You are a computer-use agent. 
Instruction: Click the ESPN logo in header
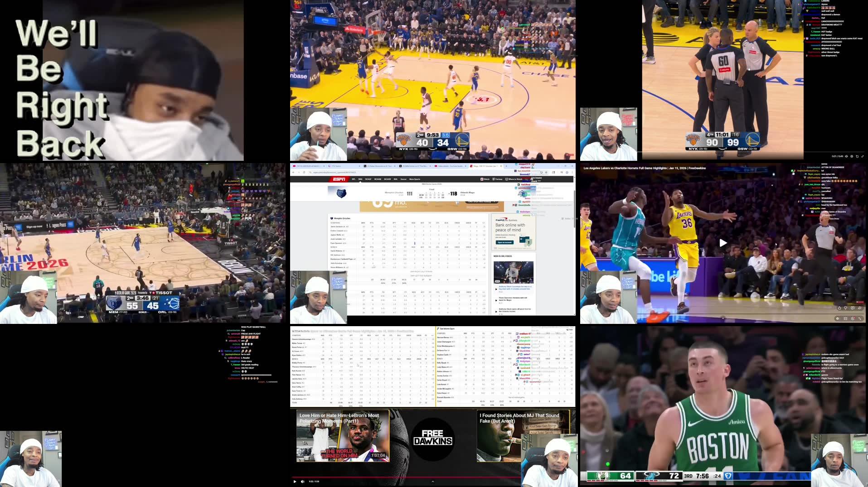339,179
